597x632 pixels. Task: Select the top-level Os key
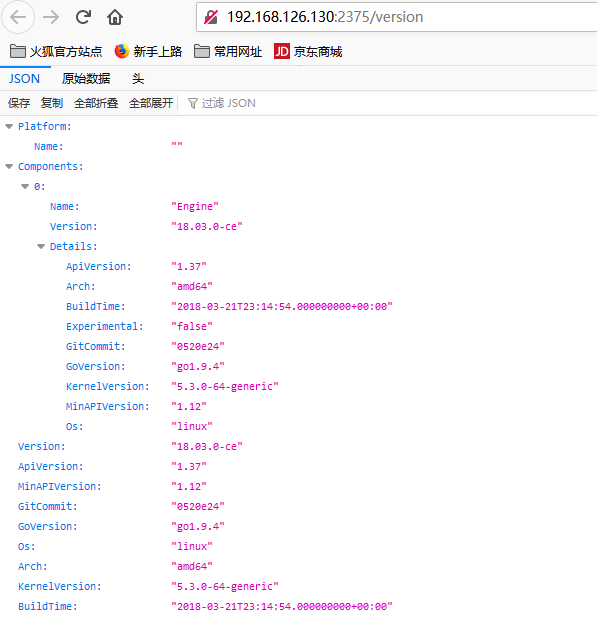[27, 547]
